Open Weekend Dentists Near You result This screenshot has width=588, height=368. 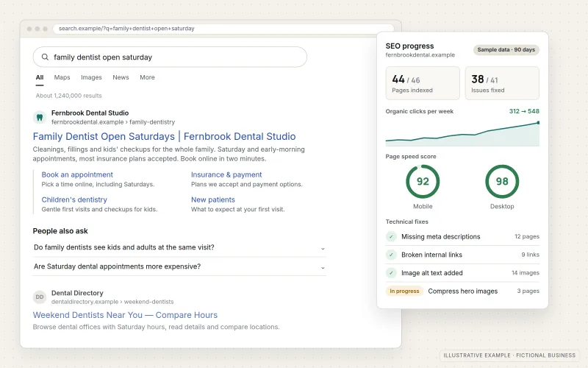click(x=125, y=315)
